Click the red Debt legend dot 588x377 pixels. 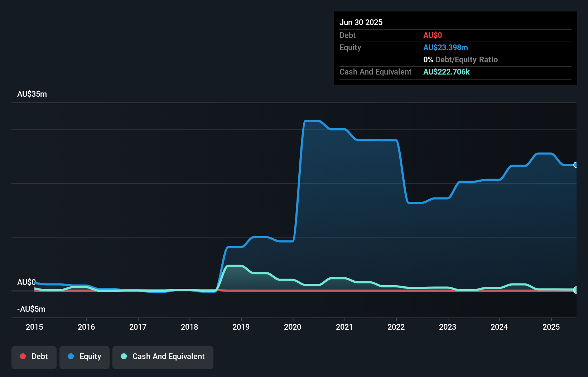point(23,356)
